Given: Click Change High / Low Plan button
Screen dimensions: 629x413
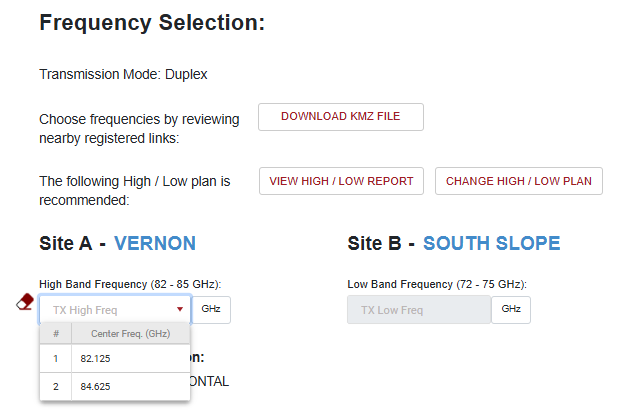Looking at the screenshot, I should (518, 181).
